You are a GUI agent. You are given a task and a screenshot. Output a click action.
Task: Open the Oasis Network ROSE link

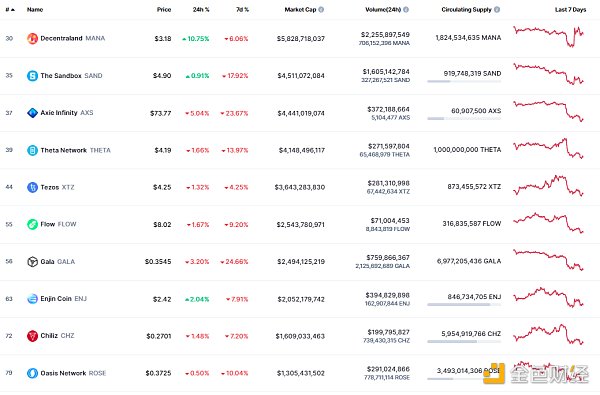tap(73, 373)
